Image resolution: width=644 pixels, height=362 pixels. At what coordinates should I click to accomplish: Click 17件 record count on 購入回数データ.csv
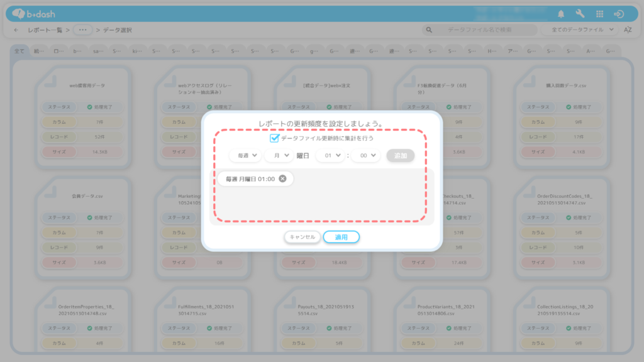[579, 136]
